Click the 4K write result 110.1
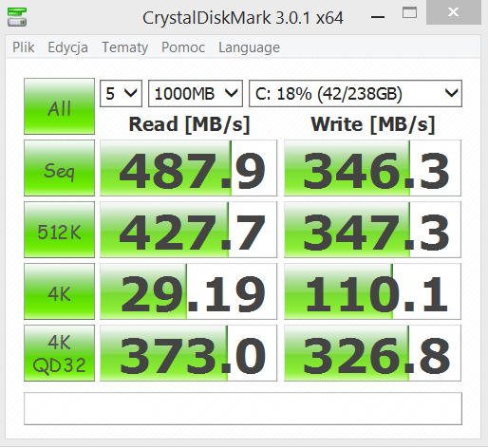488x448 pixels. (x=372, y=291)
